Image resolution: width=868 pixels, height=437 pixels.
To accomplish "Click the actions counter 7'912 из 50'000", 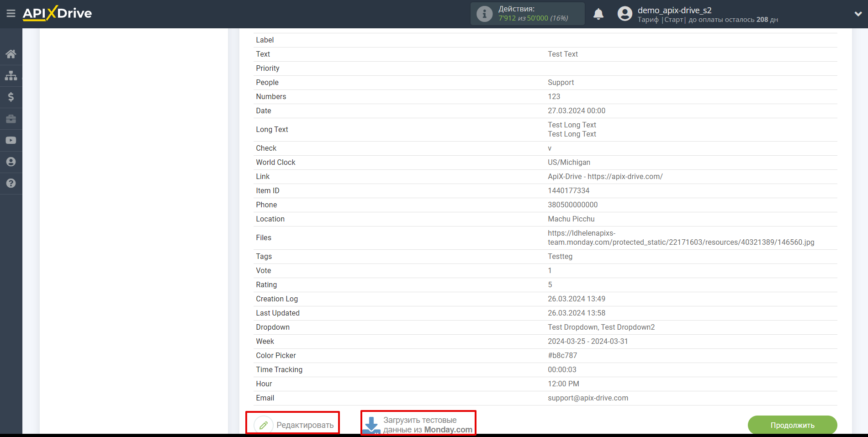I will [x=533, y=18].
